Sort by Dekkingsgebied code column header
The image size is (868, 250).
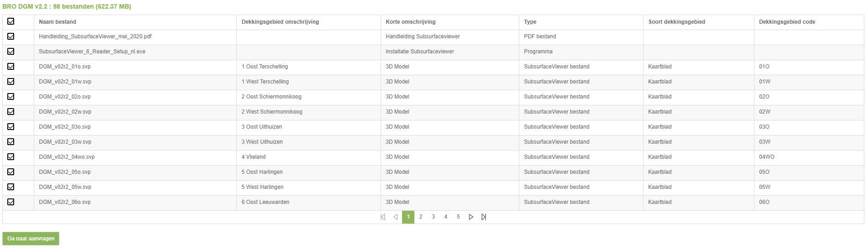(787, 22)
